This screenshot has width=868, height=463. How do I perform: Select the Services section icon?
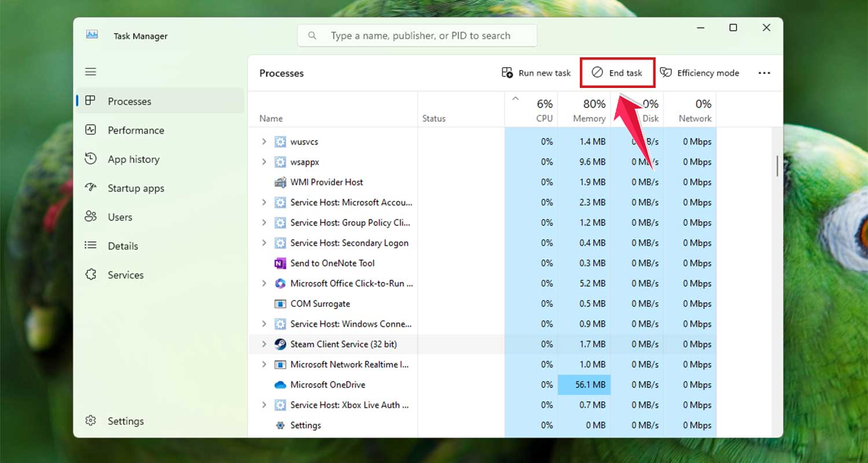tap(91, 274)
